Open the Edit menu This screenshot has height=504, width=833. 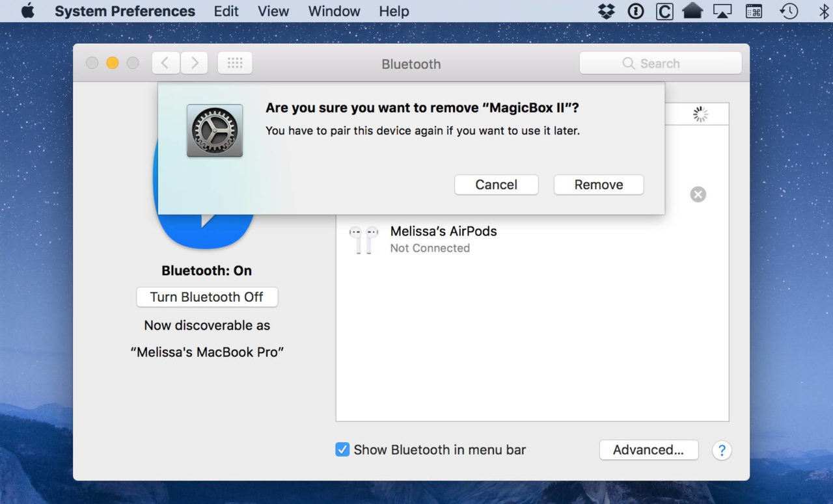pos(226,11)
